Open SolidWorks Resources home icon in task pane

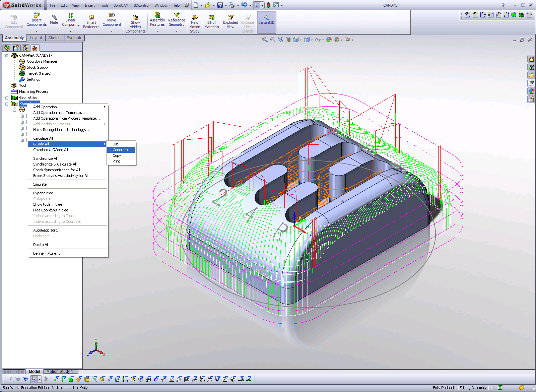click(x=532, y=59)
